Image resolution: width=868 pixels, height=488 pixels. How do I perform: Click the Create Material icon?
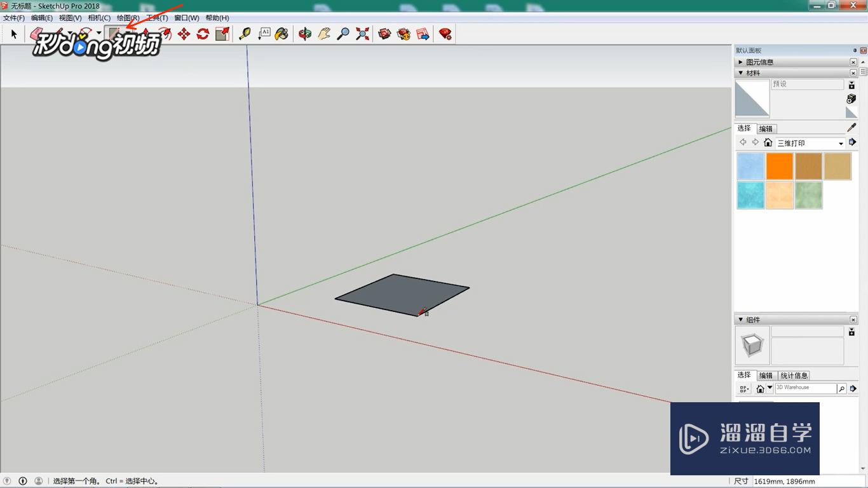851,98
